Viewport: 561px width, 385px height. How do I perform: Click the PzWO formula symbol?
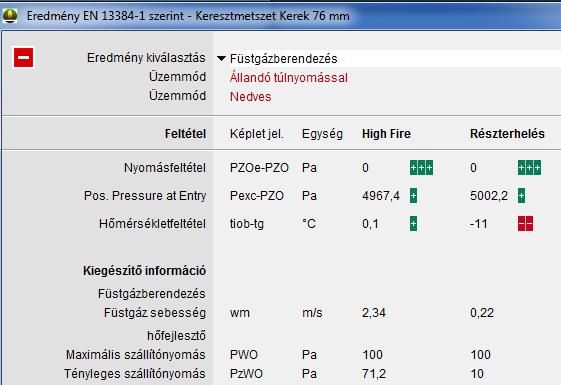pyautogui.click(x=246, y=374)
